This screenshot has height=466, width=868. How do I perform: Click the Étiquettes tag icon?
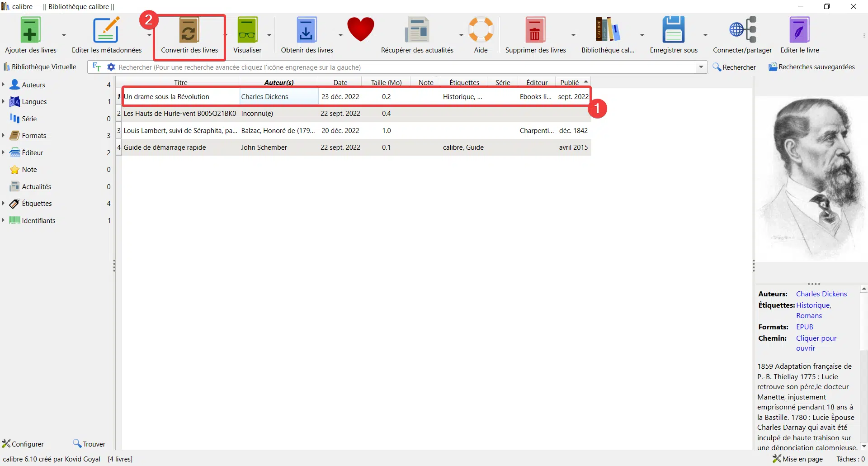(x=15, y=204)
